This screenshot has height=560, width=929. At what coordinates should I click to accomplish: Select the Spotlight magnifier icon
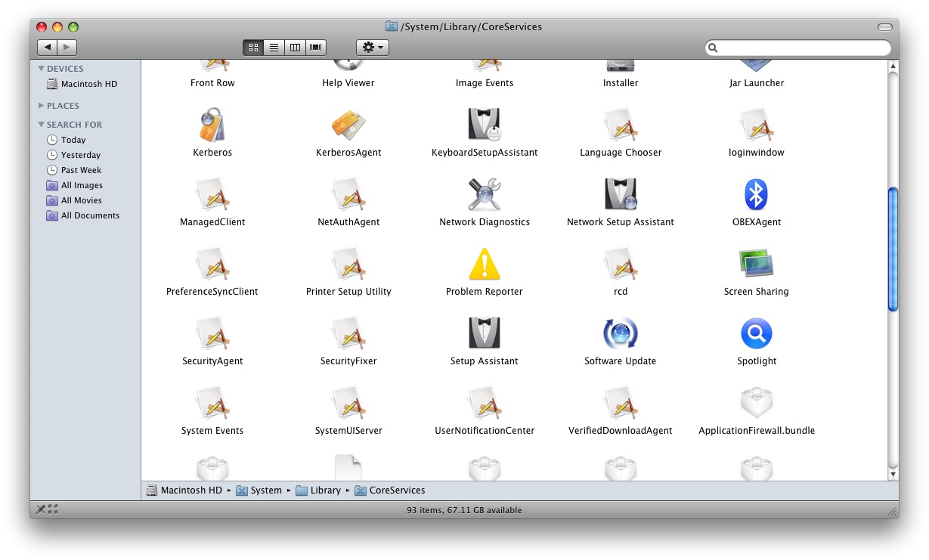[757, 333]
